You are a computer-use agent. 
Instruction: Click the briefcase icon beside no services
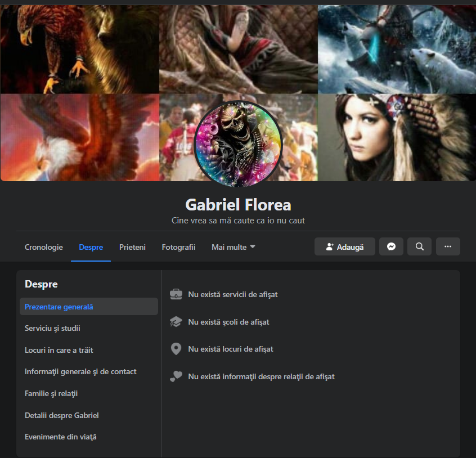coord(176,294)
